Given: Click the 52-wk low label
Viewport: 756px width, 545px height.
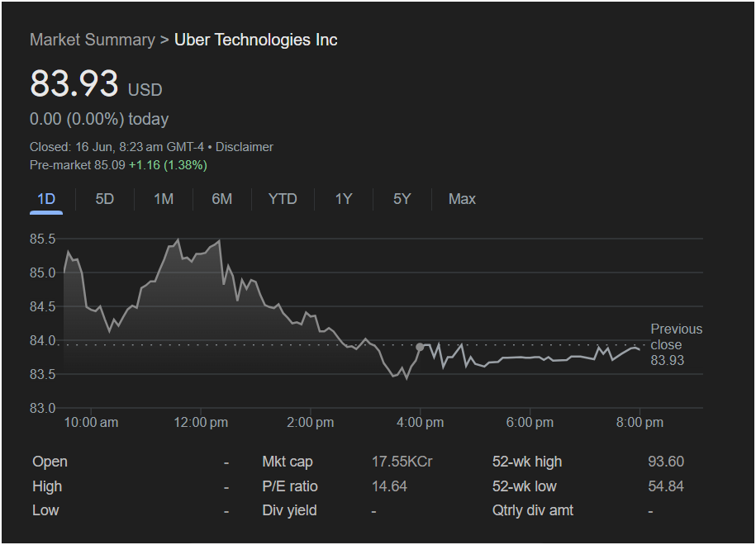Looking at the screenshot, I should point(524,486).
